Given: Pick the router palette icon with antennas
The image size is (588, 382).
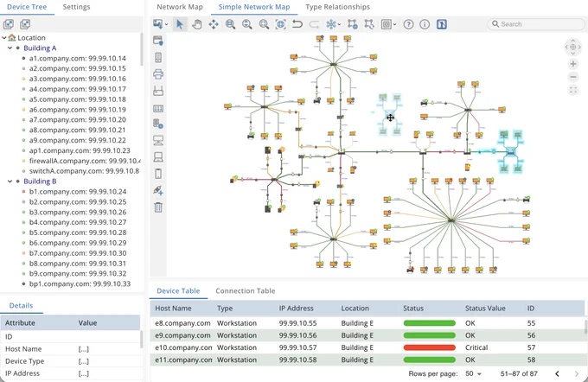Looking at the screenshot, I should [x=158, y=91].
